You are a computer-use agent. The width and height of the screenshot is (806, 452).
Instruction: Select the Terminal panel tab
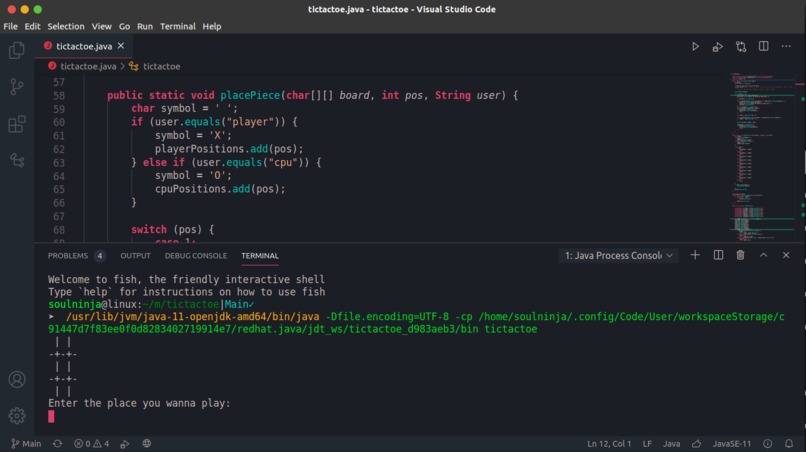pyautogui.click(x=260, y=256)
